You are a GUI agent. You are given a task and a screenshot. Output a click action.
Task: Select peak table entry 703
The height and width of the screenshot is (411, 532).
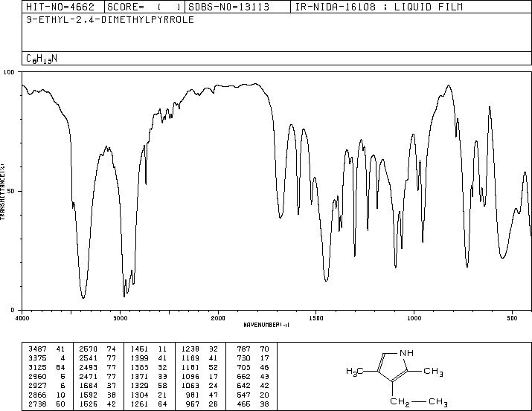(x=244, y=367)
